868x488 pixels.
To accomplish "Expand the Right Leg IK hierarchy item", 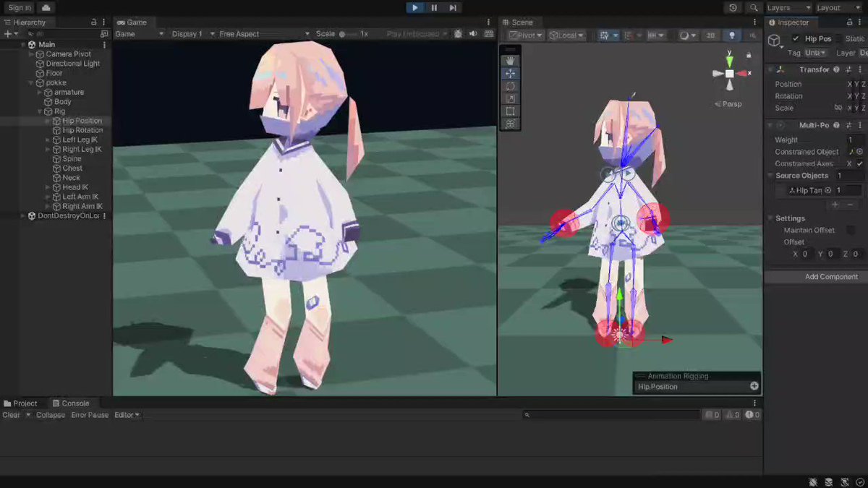I will pos(47,149).
